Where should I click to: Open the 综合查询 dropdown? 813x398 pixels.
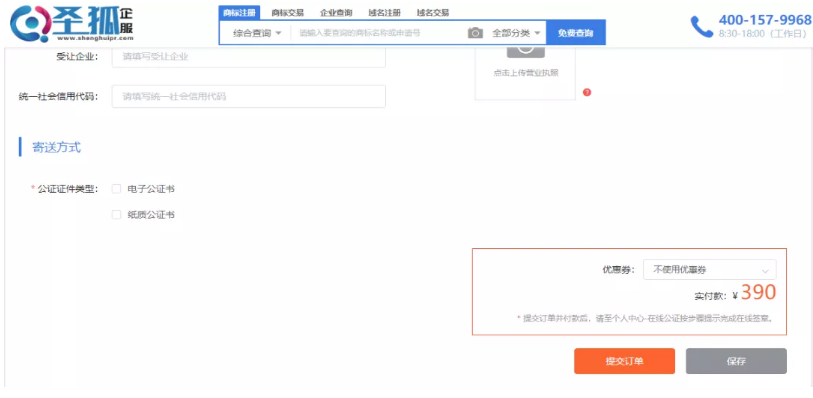coord(257,33)
